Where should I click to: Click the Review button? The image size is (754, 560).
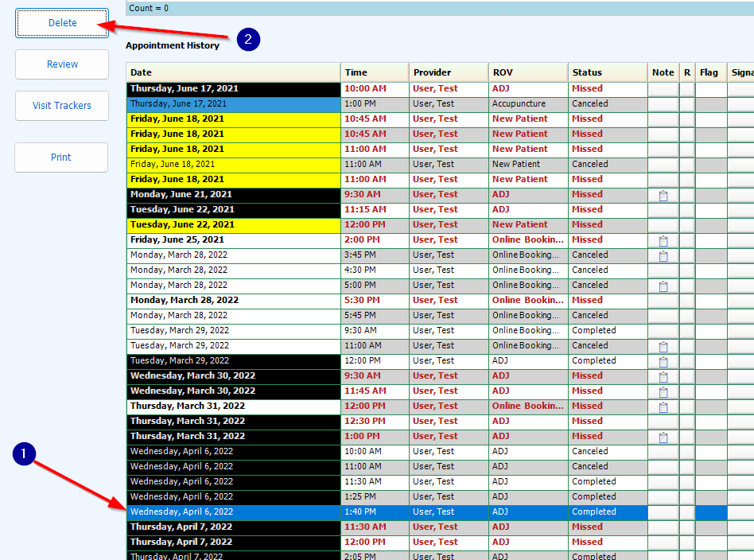[62, 64]
